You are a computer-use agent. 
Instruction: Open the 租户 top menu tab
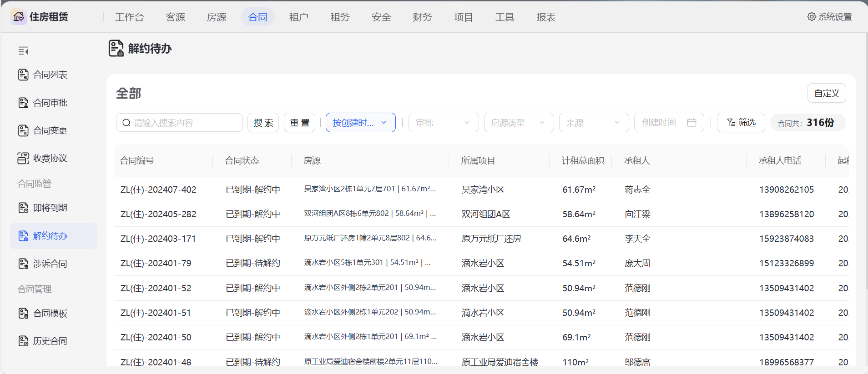pos(298,17)
